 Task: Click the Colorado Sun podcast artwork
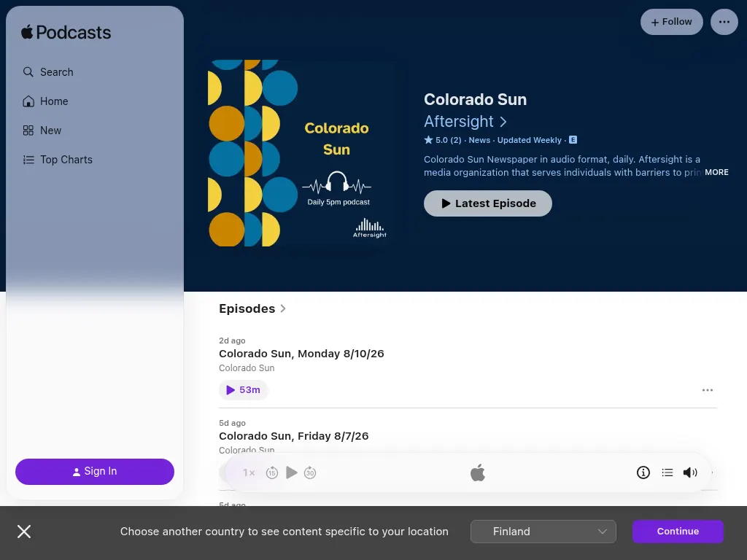(x=300, y=153)
